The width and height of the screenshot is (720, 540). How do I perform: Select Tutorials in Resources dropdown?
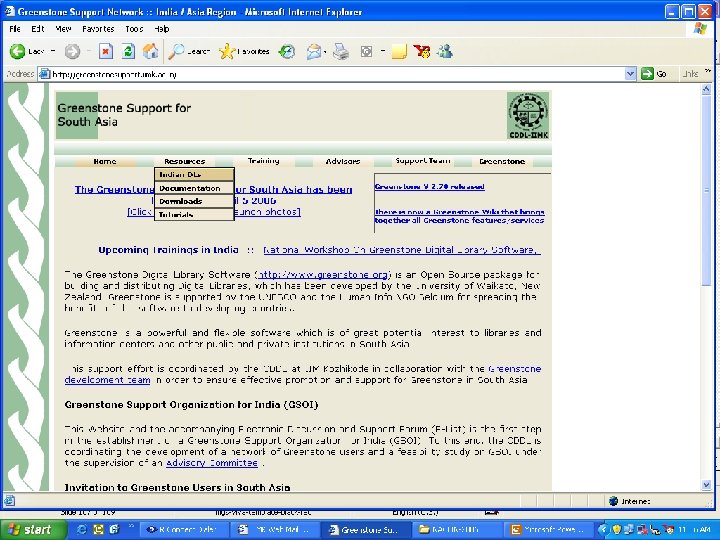(x=194, y=214)
